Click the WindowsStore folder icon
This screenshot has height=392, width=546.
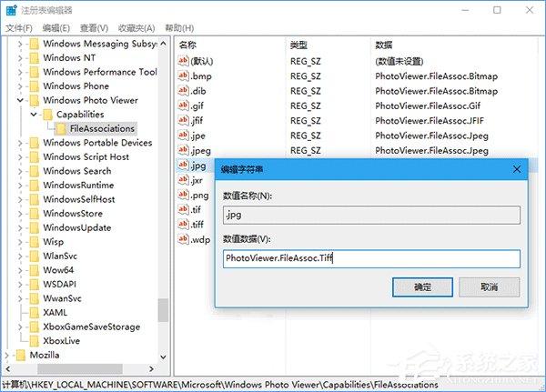tap(35, 214)
